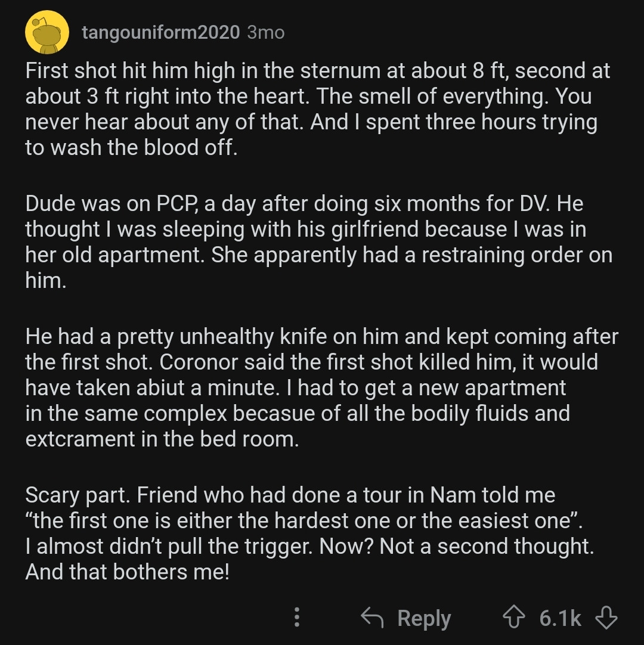644x645 pixels.
Task: Click the final line 'And that bothers me!'
Action: [x=127, y=572]
